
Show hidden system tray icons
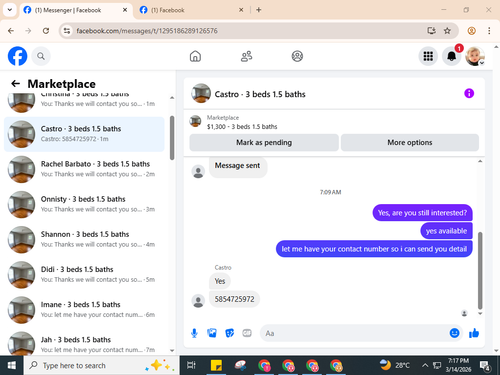[x=425, y=365]
